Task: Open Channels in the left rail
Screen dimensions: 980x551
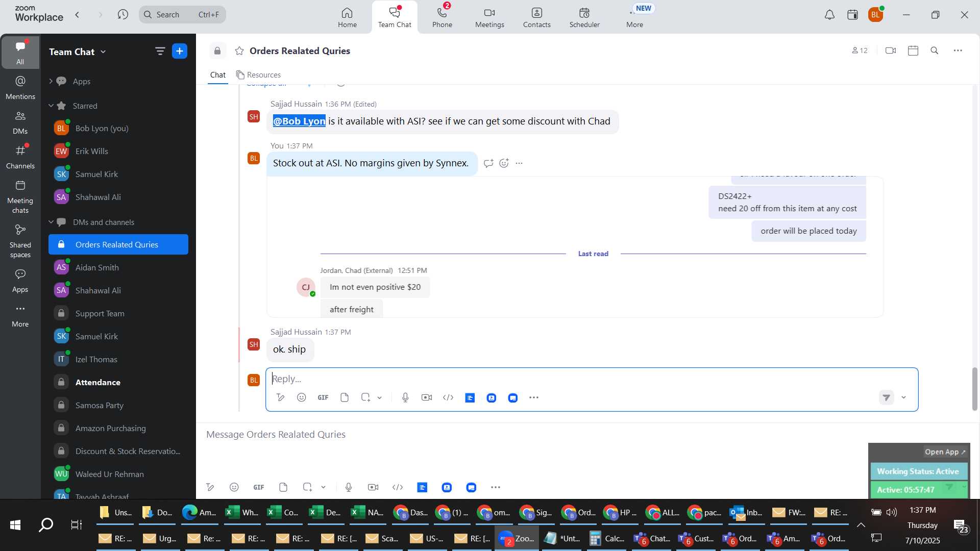Action: 20,157
